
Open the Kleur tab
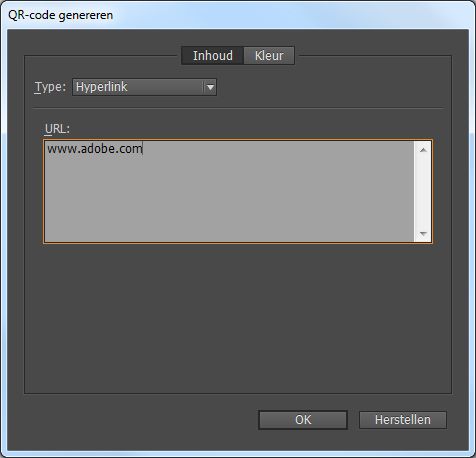269,55
